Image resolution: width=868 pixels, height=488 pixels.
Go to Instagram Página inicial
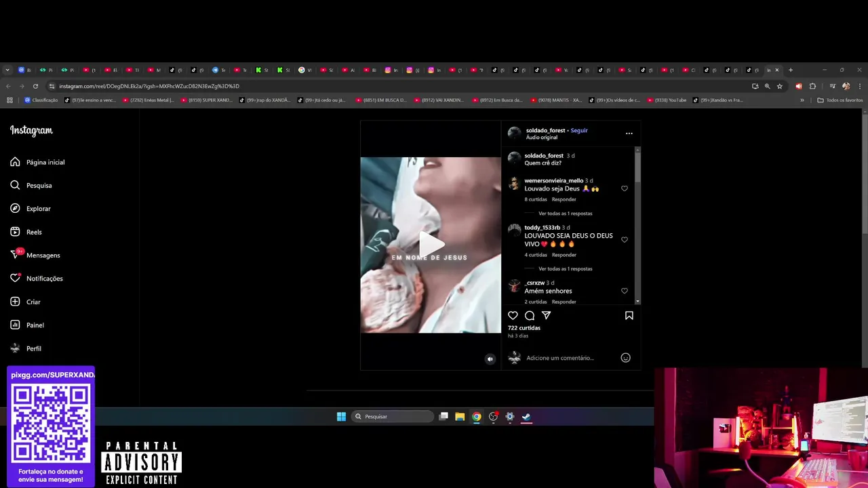pos(38,162)
